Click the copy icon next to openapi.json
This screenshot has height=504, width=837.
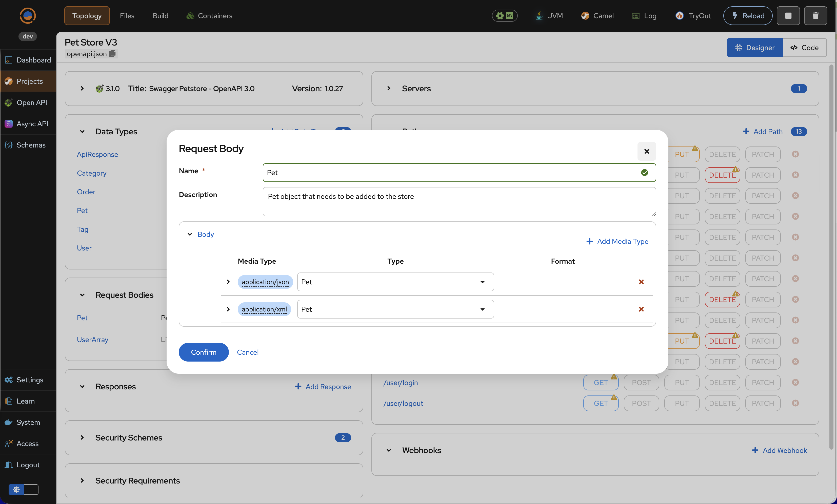point(112,54)
